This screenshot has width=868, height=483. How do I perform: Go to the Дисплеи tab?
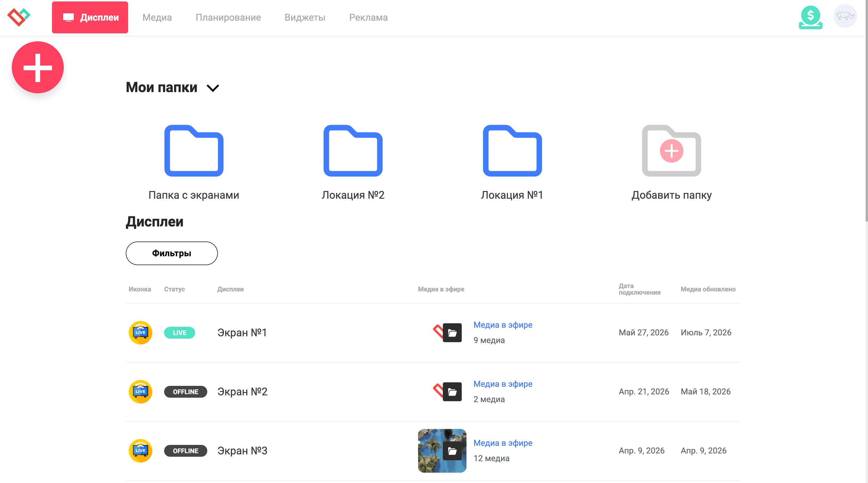(x=90, y=17)
